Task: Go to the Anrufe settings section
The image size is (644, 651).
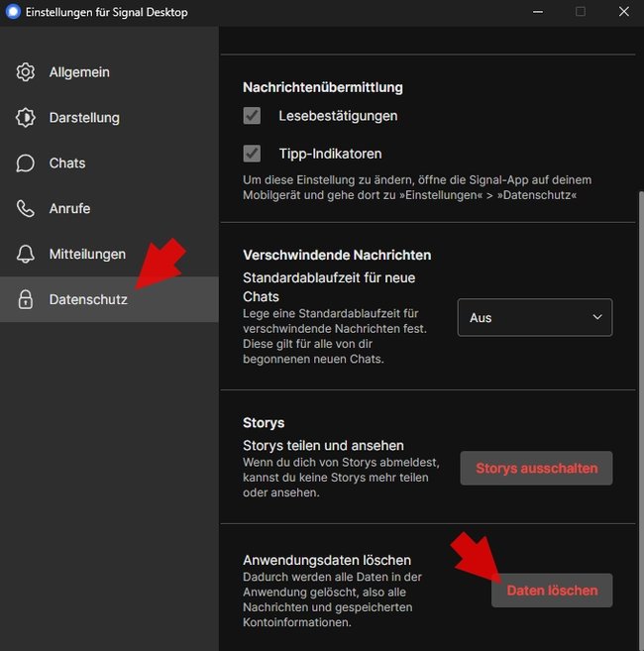Action: [109, 208]
